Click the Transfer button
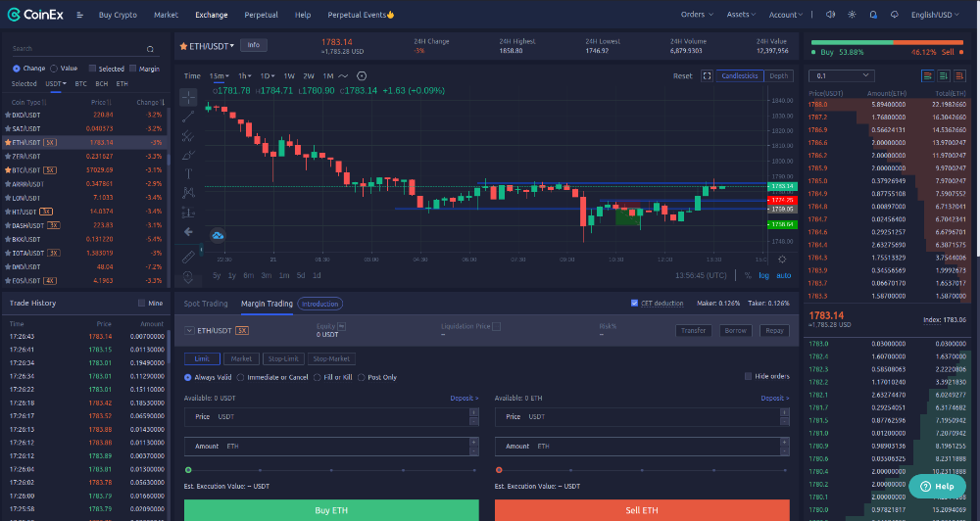This screenshot has height=521, width=980. [x=693, y=330]
